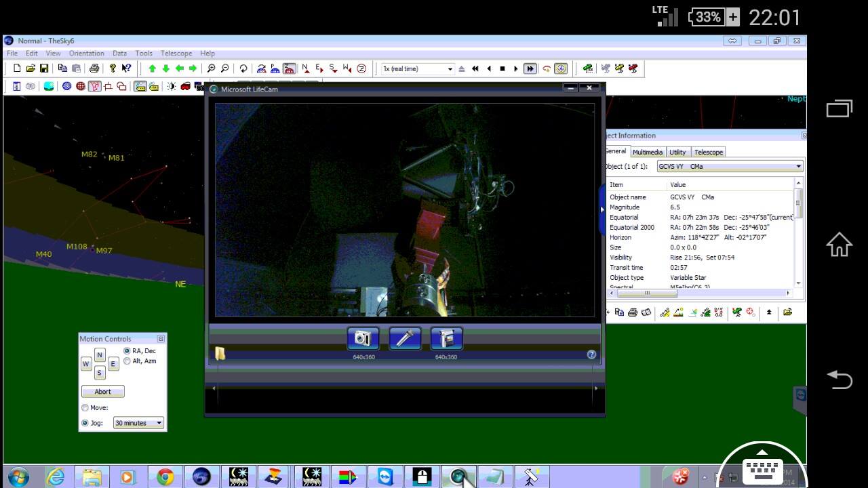Click the Look North 'N' toolbar icon
The height and width of the screenshot is (488, 868).
(x=305, y=68)
